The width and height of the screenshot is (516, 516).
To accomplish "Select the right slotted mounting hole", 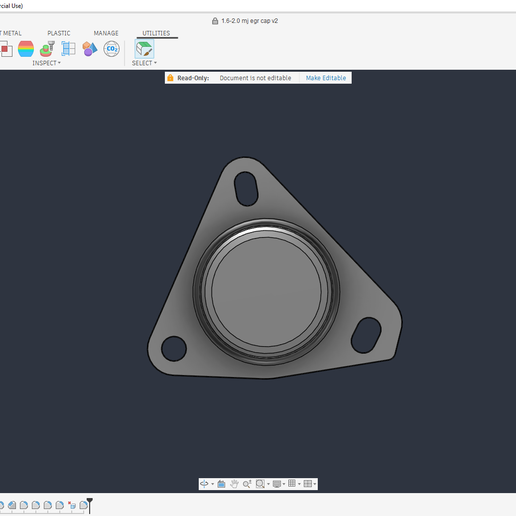I will click(366, 335).
